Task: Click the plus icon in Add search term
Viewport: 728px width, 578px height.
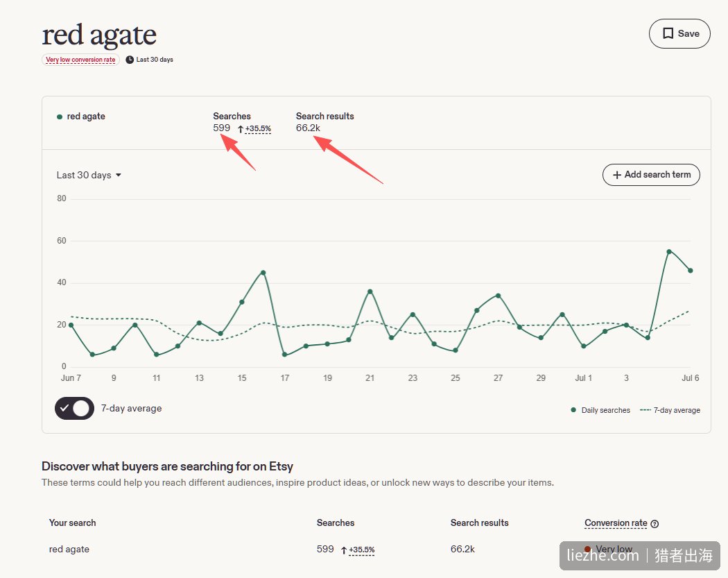Action: pos(616,175)
